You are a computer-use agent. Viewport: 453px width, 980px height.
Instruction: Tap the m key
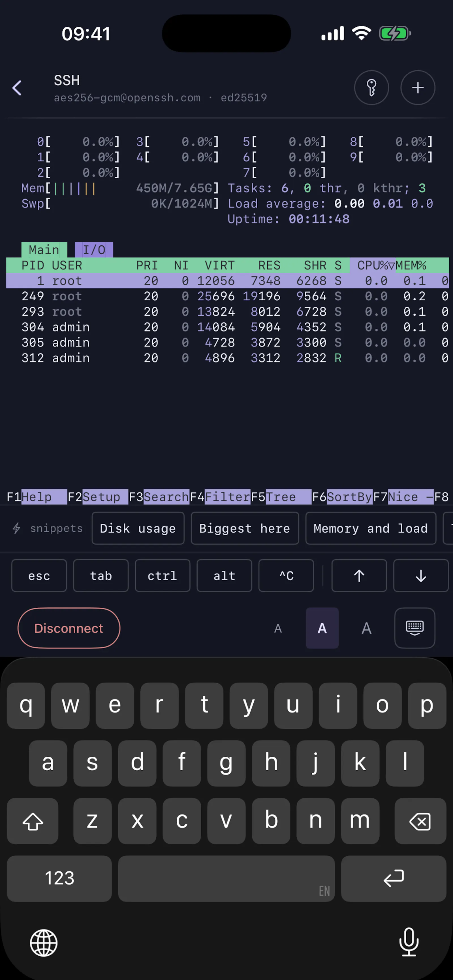[x=360, y=821]
